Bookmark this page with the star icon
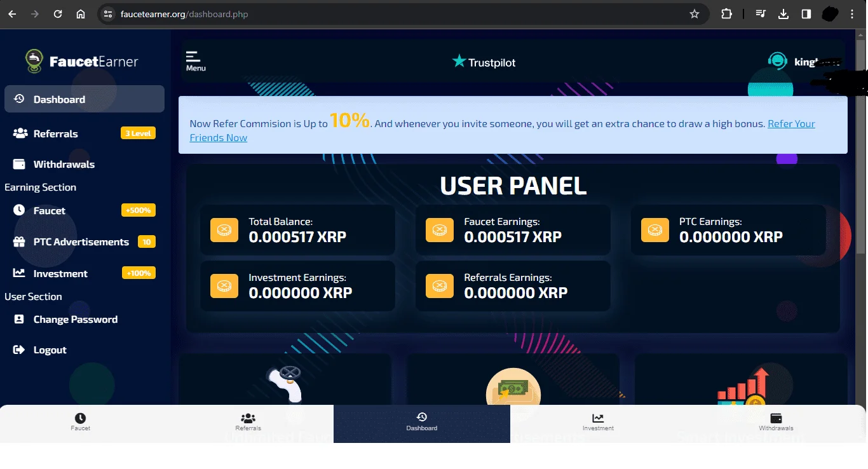The width and height of the screenshot is (868, 469). click(x=695, y=14)
